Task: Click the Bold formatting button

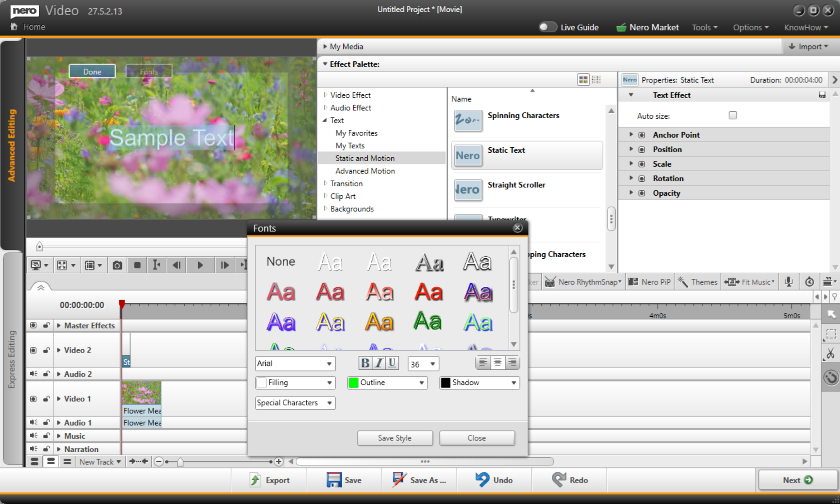Action: coord(365,363)
